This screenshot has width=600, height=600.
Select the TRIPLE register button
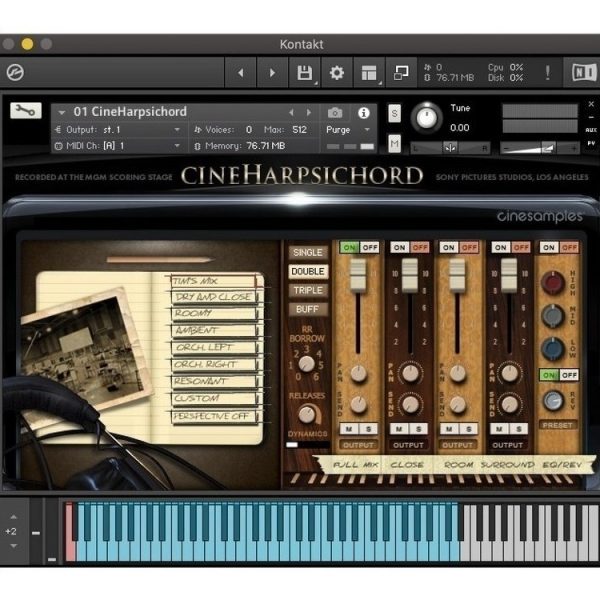[308, 290]
